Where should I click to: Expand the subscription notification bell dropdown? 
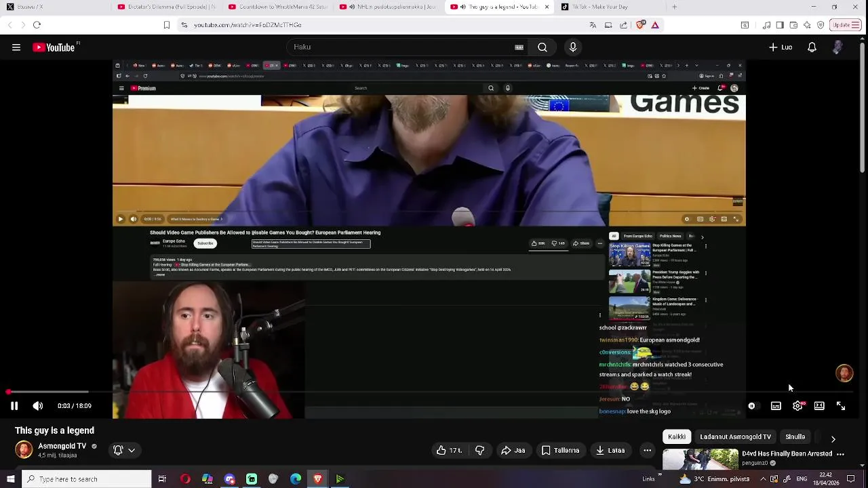(124, 450)
